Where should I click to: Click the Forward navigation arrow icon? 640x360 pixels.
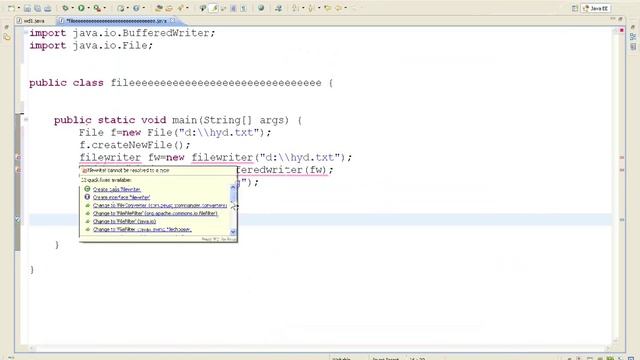pyautogui.click(x=338, y=8)
